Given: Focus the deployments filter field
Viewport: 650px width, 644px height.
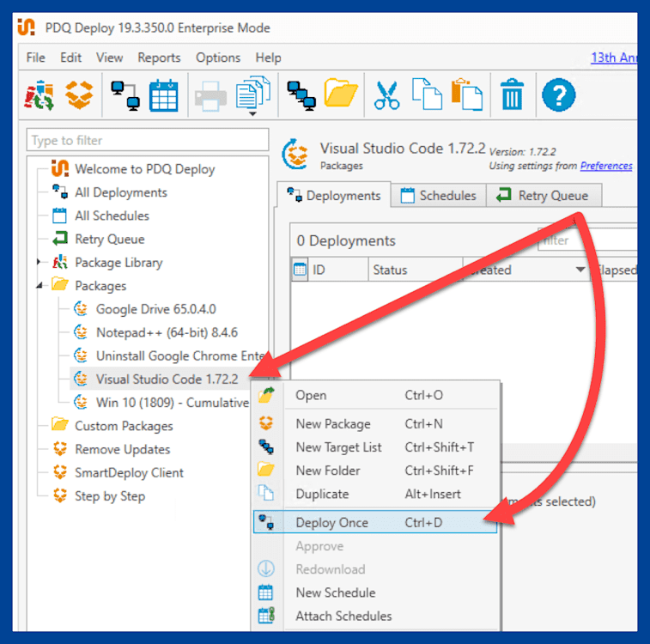Looking at the screenshot, I should click(x=587, y=240).
